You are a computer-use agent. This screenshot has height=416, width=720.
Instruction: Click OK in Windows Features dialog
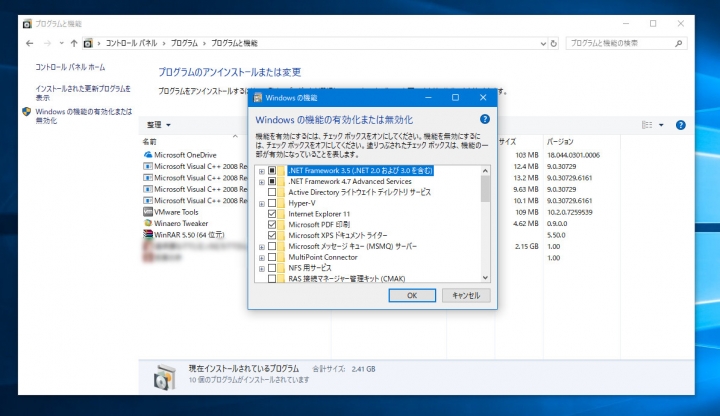tap(412, 295)
